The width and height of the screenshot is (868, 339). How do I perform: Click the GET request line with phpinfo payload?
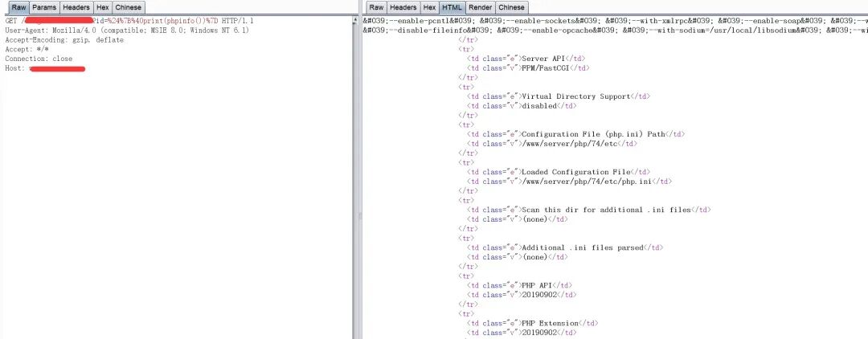tap(129, 20)
